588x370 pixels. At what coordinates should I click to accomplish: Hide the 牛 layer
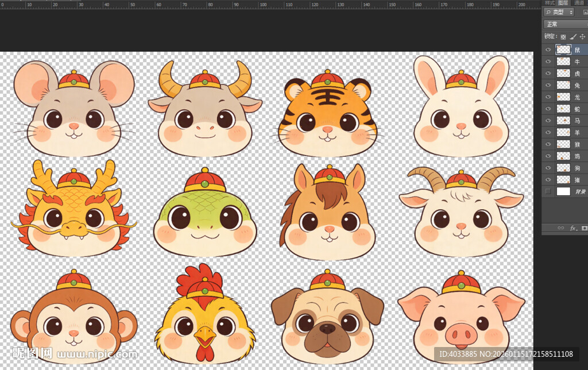[548, 61]
